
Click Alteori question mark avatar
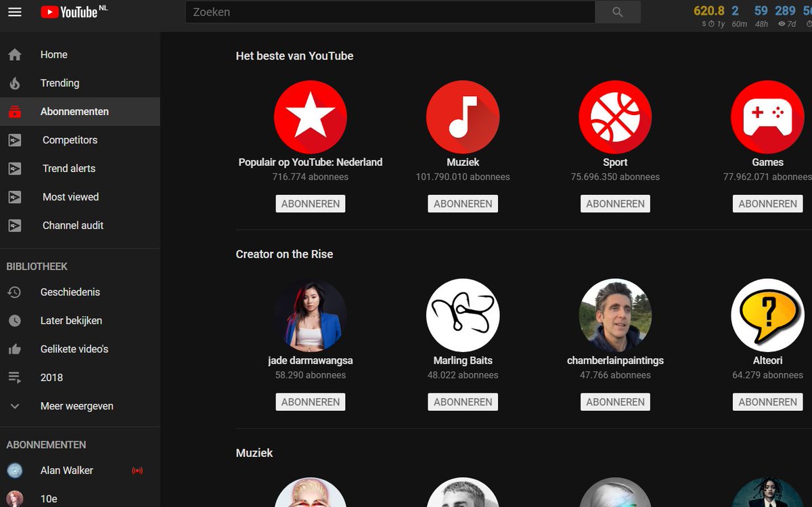pos(767,315)
